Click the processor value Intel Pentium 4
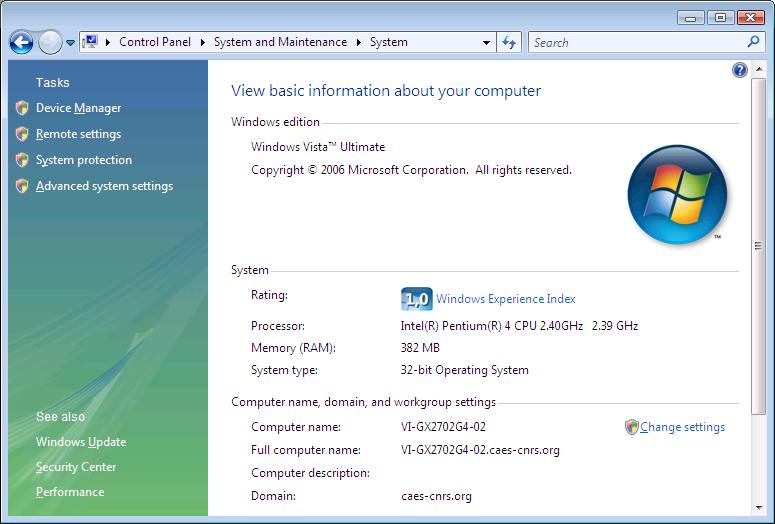This screenshot has width=775, height=524. click(519, 326)
